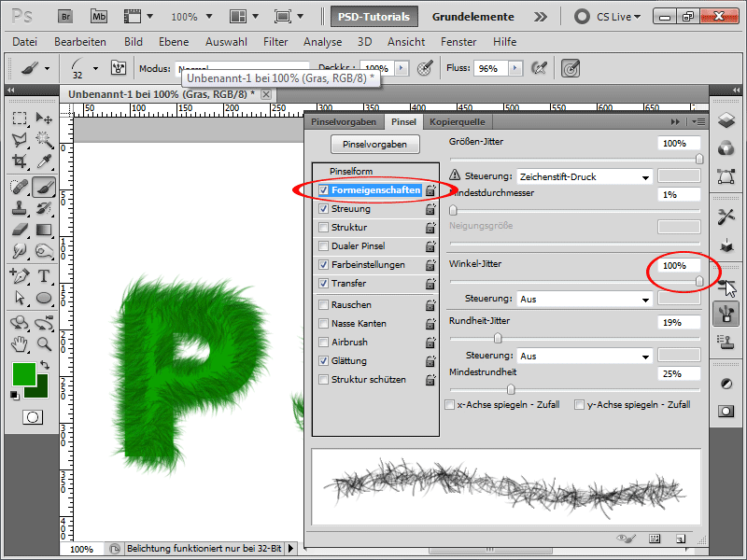Enable Rauschen checkbox

tap(323, 305)
